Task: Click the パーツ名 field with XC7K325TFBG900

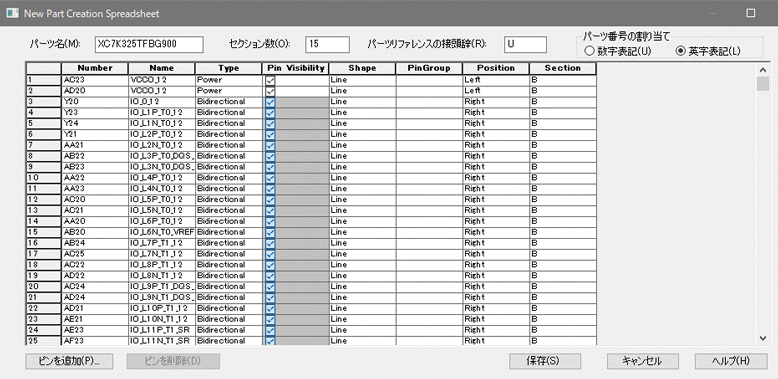Action: click(x=148, y=44)
